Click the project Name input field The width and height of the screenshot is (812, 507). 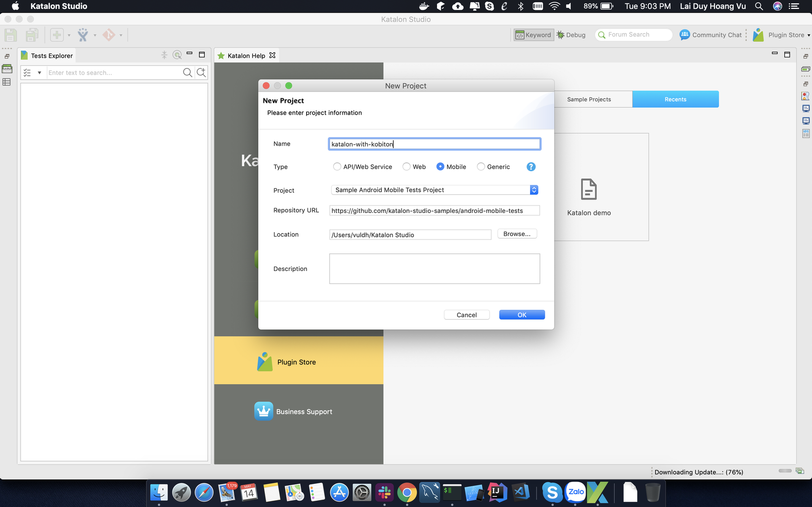click(435, 144)
